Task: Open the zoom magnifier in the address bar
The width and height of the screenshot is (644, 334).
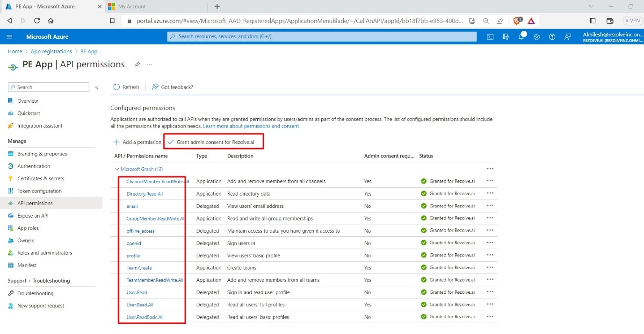Action: click(486, 21)
